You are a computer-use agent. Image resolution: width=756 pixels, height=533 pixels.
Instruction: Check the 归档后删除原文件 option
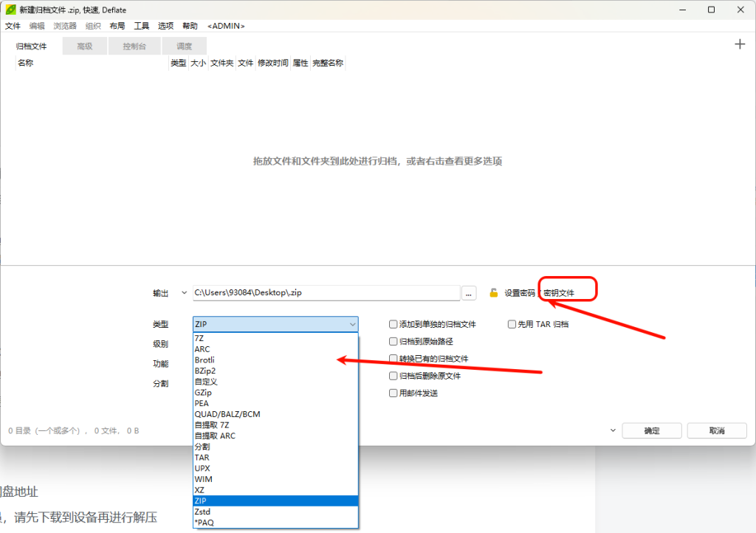pyautogui.click(x=394, y=376)
